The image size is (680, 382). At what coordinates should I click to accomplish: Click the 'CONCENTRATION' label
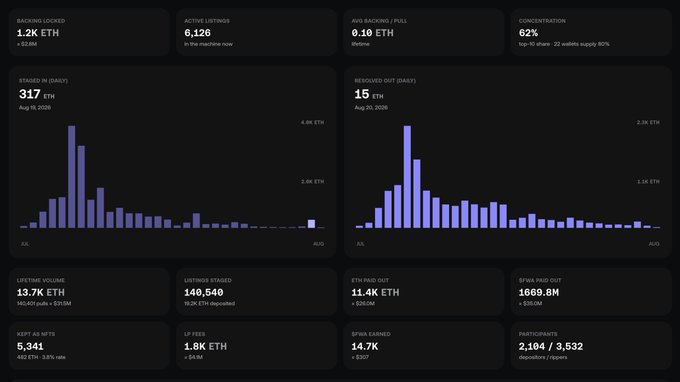pyautogui.click(x=542, y=21)
